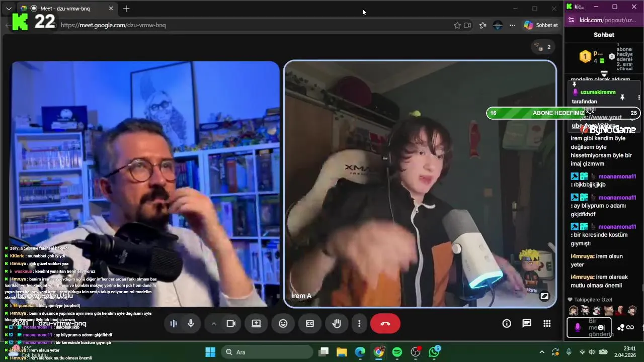
Task: Toggle the microphone in Meet call bar
Action: click(x=191, y=324)
